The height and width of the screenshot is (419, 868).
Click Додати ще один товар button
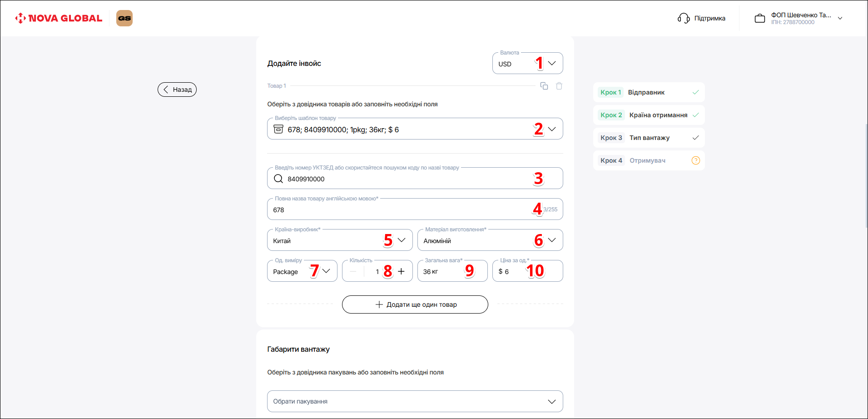[415, 304]
